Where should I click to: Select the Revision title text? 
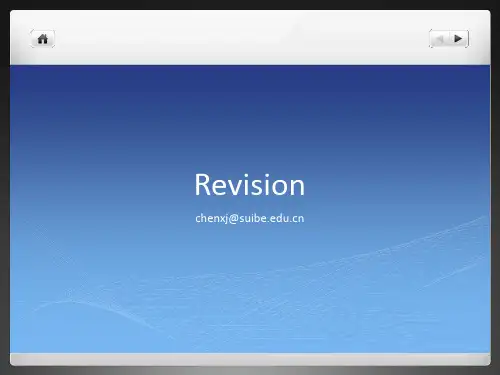pos(250,185)
